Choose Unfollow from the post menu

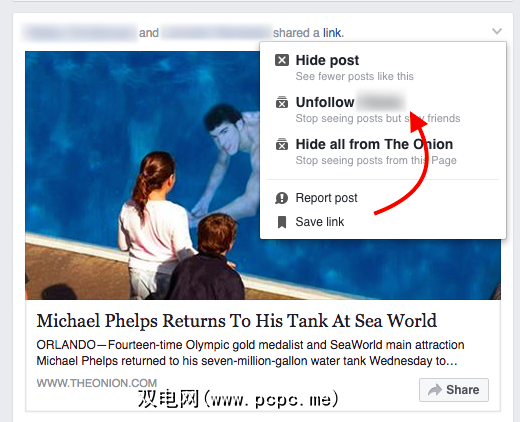pos(383,109)
